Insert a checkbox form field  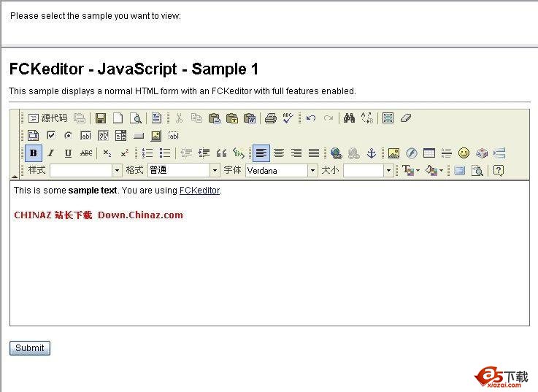click(51, 136)
